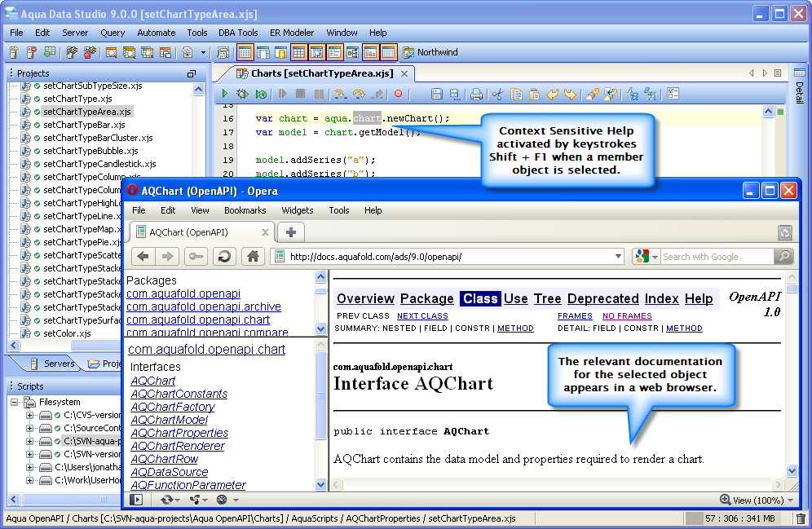Open a new tab in Opera with plus button
Image resolution: width=812 pixels, height=529 pixels.
click(290, 232)
